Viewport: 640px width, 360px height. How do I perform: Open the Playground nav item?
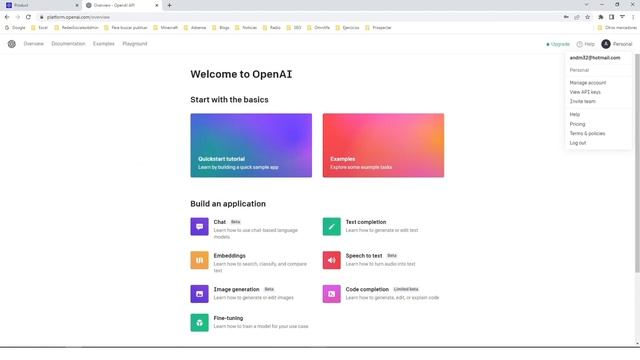[135, 44]
